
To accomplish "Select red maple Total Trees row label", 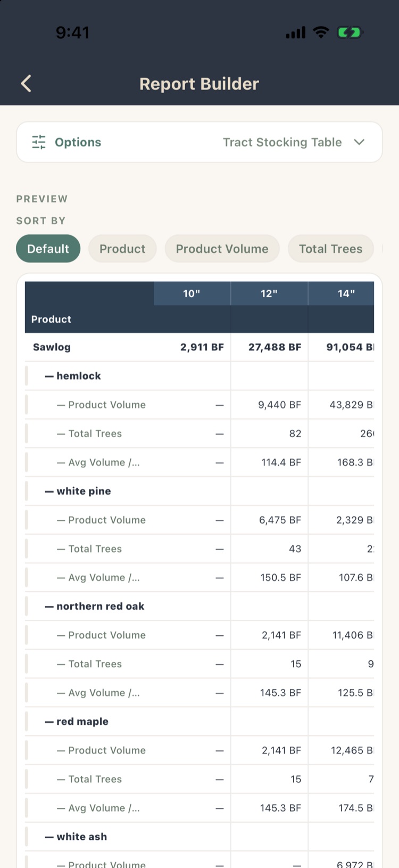I will [x=89, y=779].
